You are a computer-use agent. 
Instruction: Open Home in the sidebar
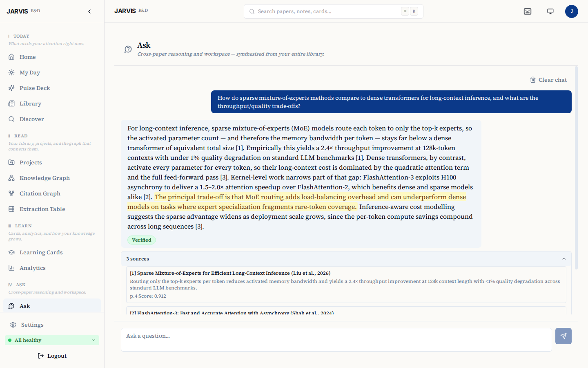pos(52,57)
